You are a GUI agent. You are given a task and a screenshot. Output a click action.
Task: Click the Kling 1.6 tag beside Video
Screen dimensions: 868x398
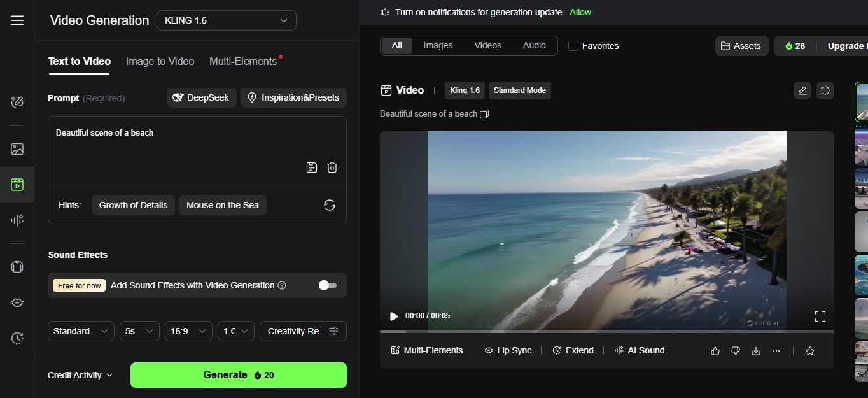point(465,90)
